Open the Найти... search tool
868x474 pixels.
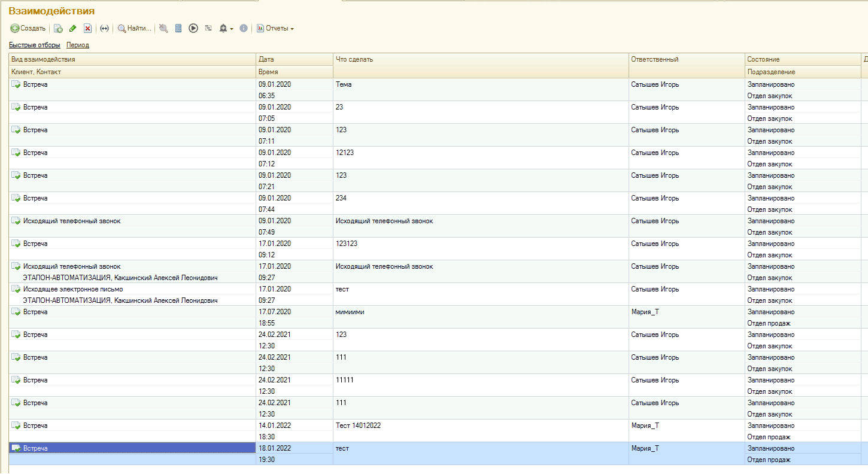tap(135, 28)
